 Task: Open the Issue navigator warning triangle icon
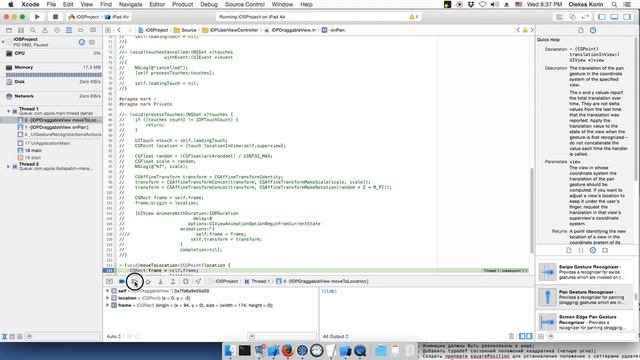coord(45,30)
